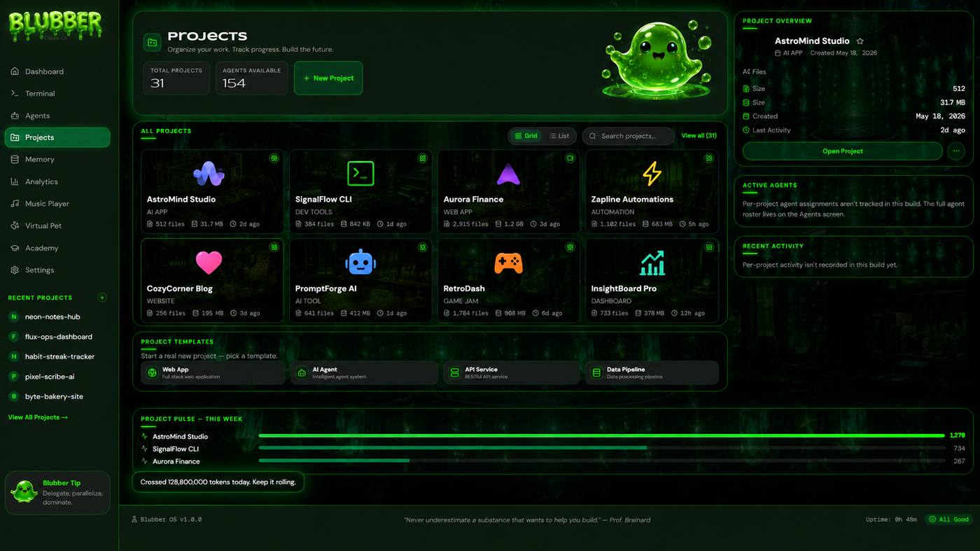Click the Agents Available stat box
The width and height of the screenshot is (980, 551).
[251, 78]
